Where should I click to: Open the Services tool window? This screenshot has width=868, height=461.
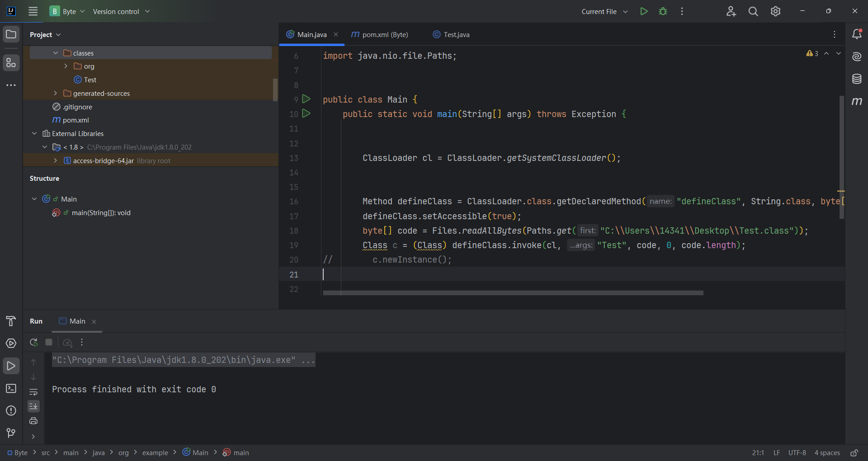[x=11, y=343]
